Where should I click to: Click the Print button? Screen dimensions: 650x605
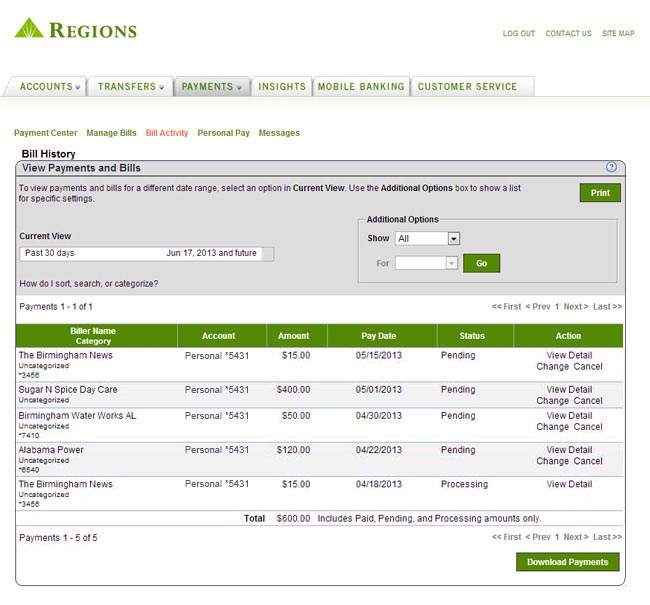(600, 193)
